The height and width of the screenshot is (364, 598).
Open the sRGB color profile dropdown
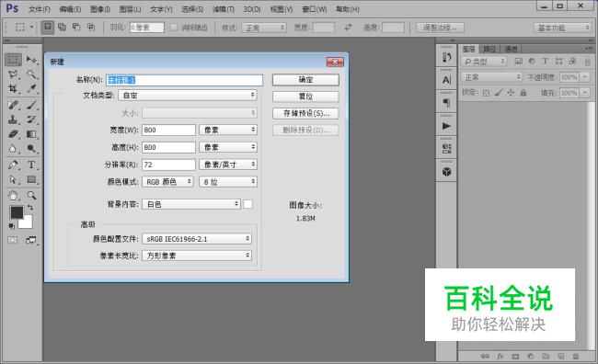click(x=197, y=239)
